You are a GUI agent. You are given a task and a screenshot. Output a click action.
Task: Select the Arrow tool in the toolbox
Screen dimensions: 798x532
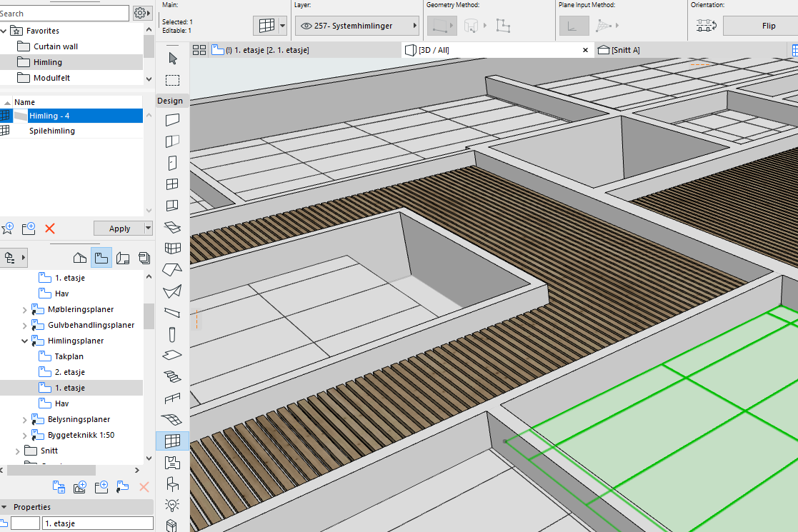tap(172, 59)
